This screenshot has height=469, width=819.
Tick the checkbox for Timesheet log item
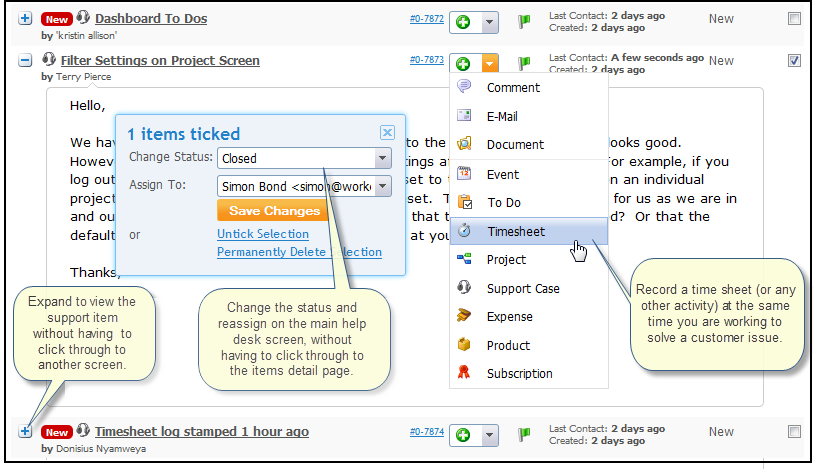click(x=794, y=432)
